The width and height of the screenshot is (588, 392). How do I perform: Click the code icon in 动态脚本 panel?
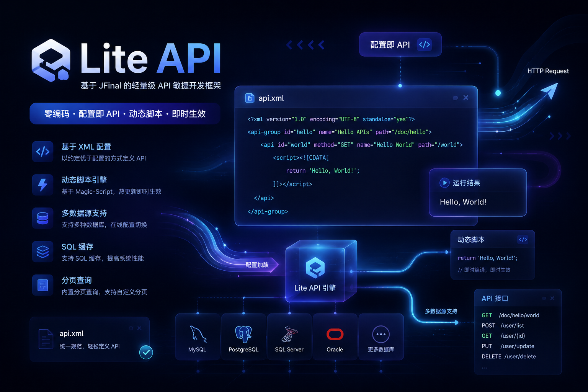(x=523, y=239)
